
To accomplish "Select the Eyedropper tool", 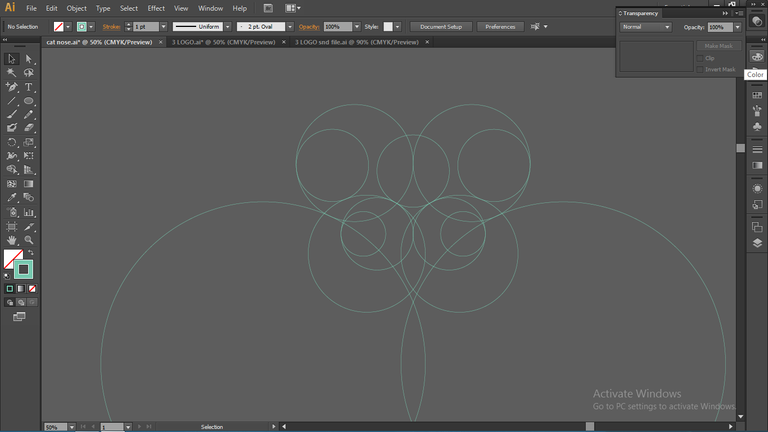I will pyautogui.click(x=11, y=197).
